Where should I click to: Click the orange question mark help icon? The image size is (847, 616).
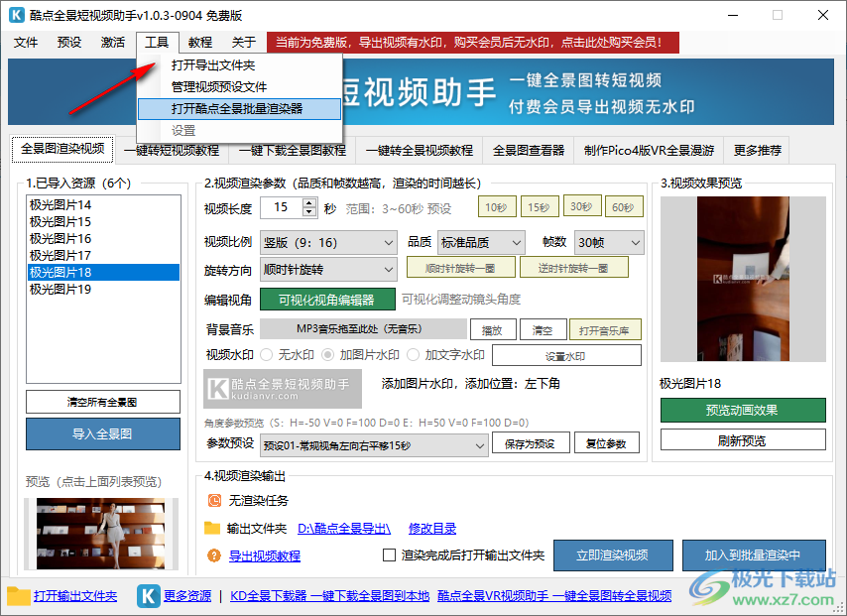pos(213,555)
